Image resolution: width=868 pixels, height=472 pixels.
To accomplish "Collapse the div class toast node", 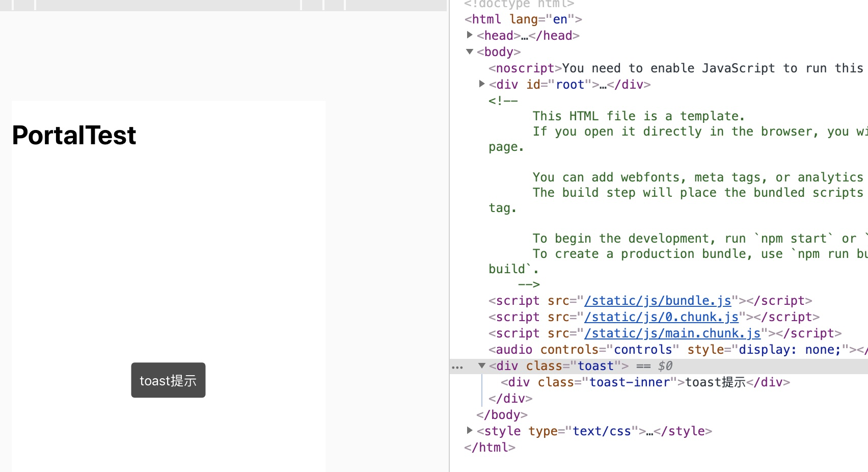I will [x=481, y=365].
